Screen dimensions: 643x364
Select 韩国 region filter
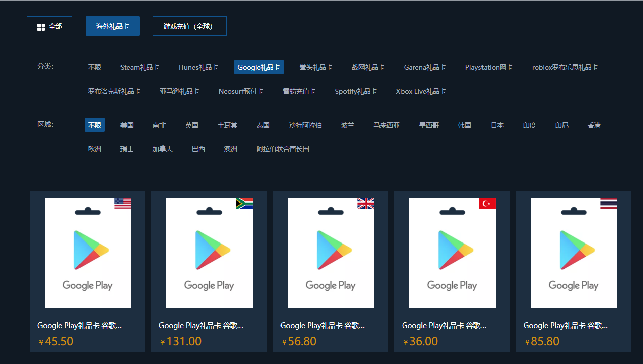(x=465, y=125)
